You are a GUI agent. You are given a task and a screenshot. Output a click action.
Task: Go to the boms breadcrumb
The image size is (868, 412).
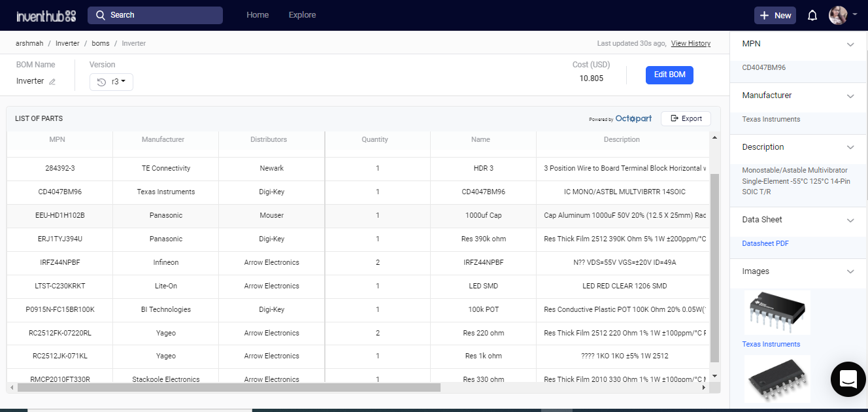point(101,43)
